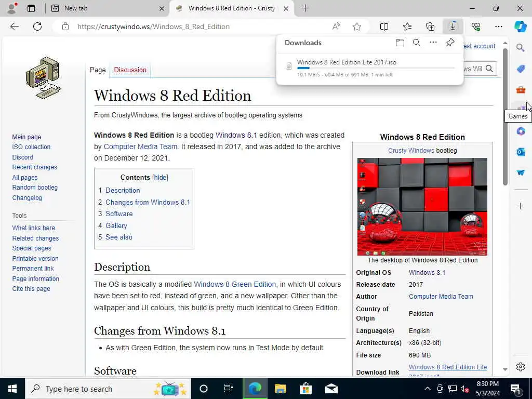Image resolution: width=532 pixels, height=399 pixels.
Task: Click the ISO download progress bar
Action: 376,68
